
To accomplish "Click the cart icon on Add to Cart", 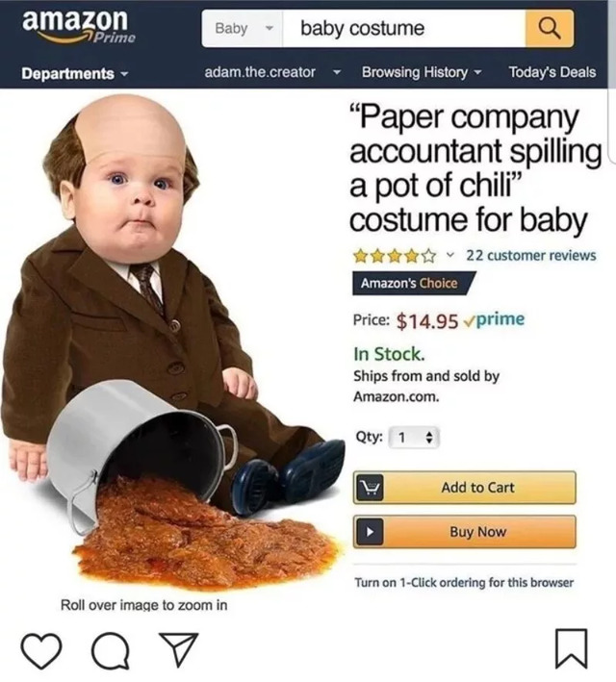I will (370, 488).
